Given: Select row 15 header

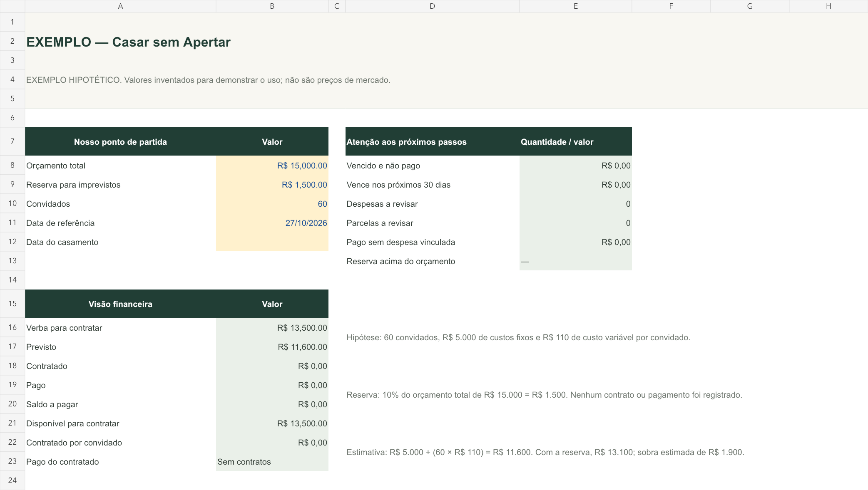Looking at the screenshot, I should click(12, 304).
